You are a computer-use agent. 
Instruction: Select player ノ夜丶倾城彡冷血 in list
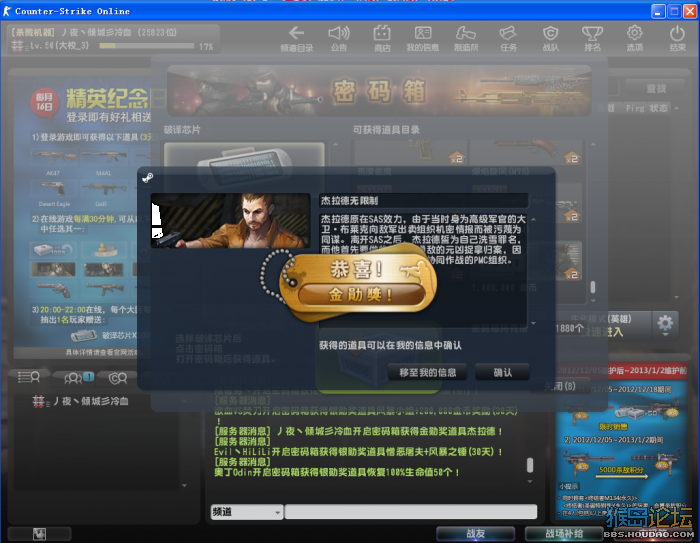pos(80,401)
